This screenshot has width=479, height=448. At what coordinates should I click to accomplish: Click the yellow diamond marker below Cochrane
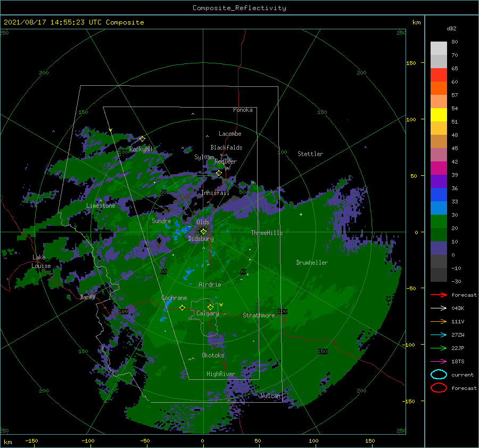[x=182, y=308]
